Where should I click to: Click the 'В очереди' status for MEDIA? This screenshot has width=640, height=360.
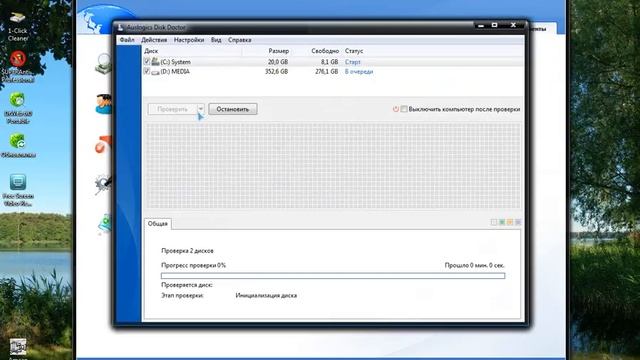[359, 71]
